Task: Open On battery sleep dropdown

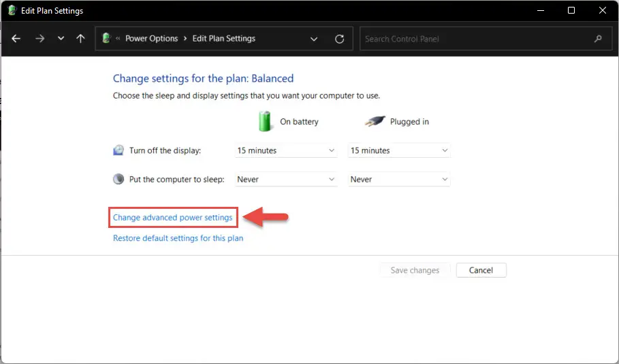Action: click(286, 180)
